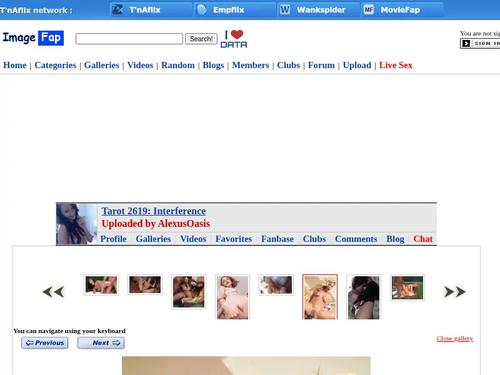
Task: Click the Close gallery link
Action: (455, 339)
